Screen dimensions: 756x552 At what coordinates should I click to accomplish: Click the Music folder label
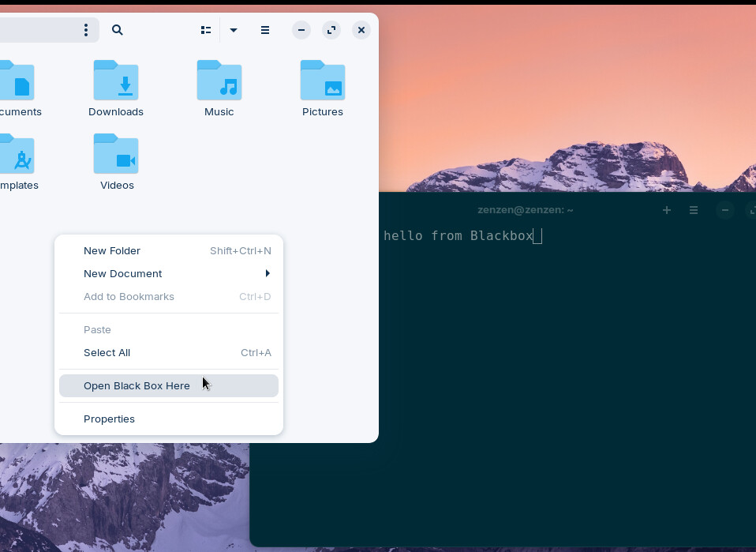pos(219,112)
